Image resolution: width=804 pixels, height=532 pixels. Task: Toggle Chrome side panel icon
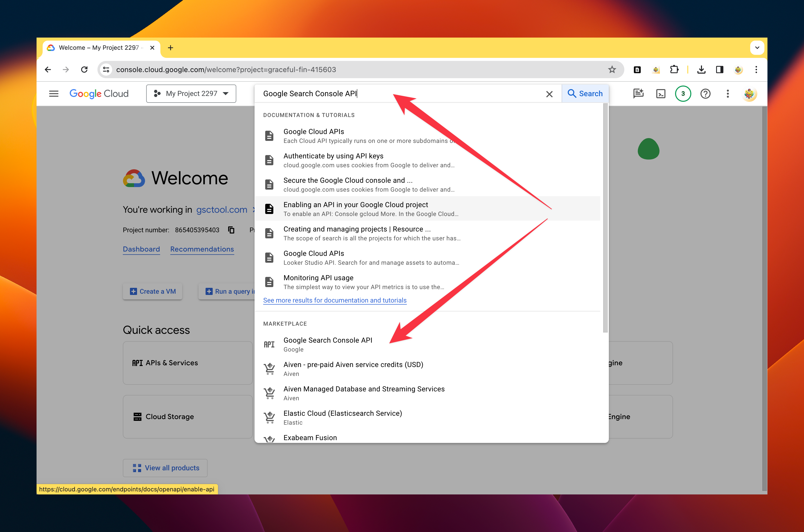(719, 70)
